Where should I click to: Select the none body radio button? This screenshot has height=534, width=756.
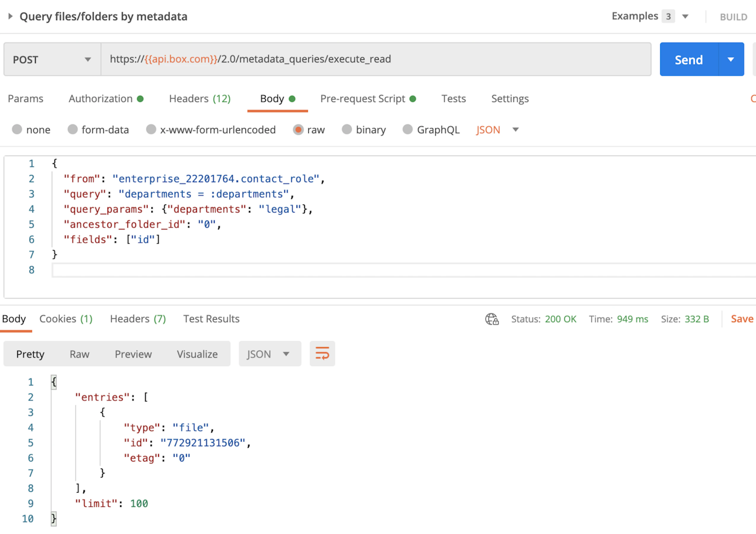[x=17, y=129]
